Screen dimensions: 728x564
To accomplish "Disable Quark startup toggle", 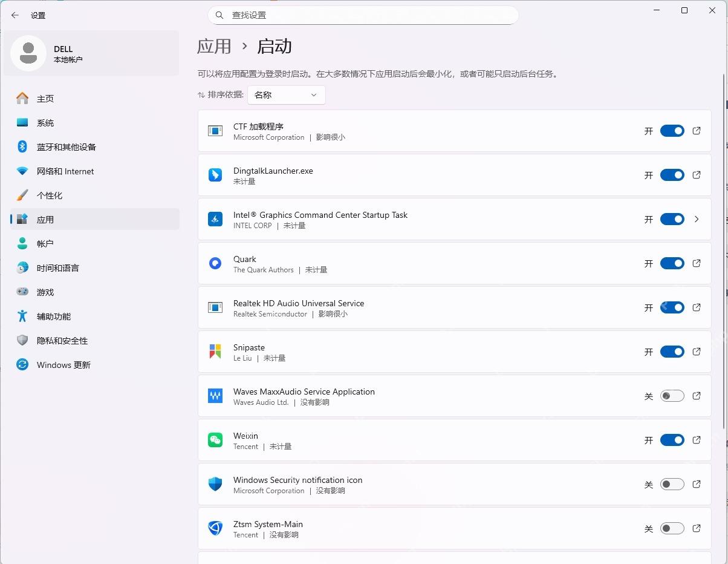I will [x=672, y=263].
